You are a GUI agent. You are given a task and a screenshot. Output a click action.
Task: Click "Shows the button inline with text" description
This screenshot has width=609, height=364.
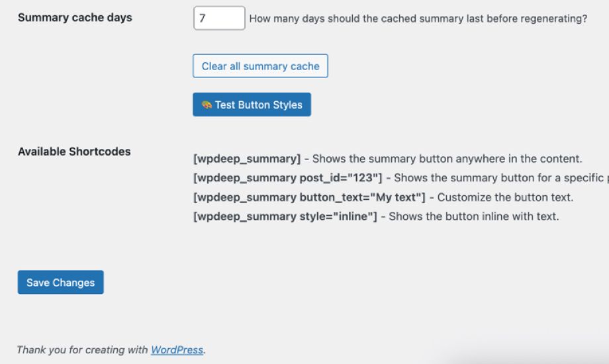(474, 216)
